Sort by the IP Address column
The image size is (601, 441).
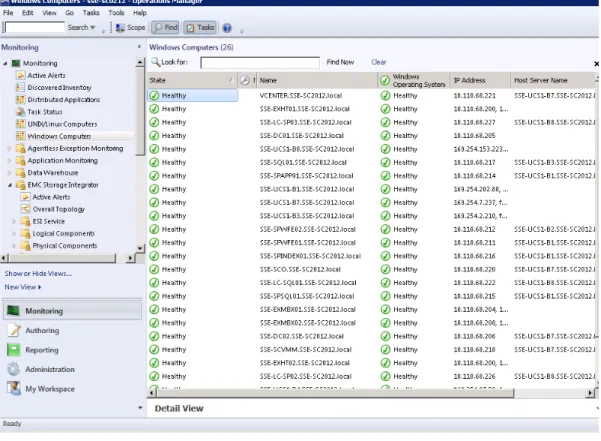[x=480, y=80]
